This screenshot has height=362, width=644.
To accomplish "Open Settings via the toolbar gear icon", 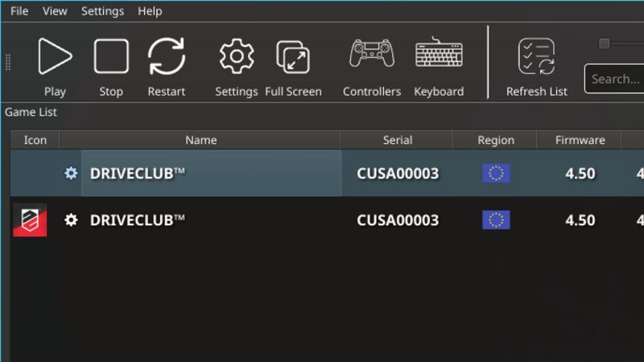I will point(236,57).
